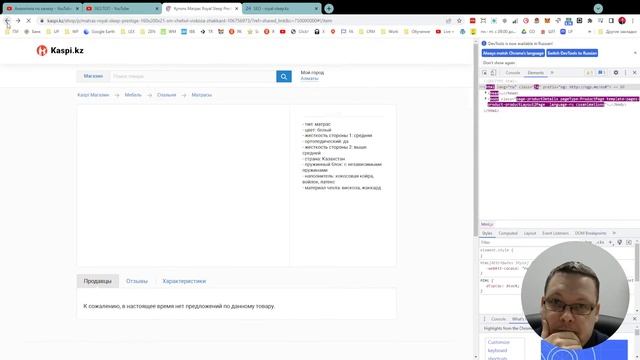640x360 pixels.
Task: Change city via the Алматы link
Action: coord(309,78)
